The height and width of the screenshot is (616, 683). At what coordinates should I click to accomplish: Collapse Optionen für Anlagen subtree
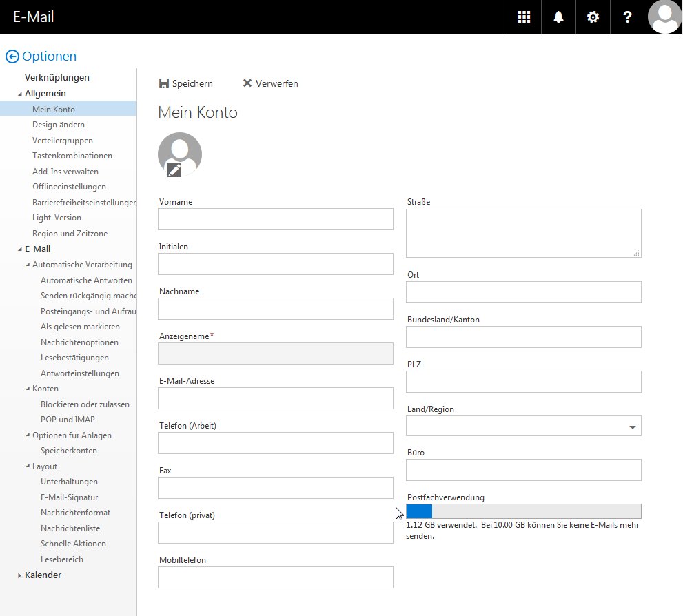(28, 435)
